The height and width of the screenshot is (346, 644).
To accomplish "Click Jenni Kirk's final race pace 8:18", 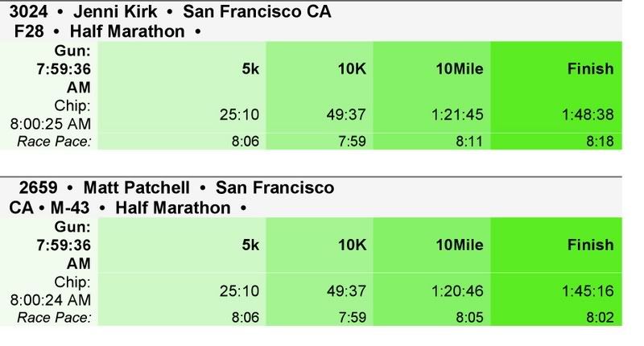I will pos(600,141).
